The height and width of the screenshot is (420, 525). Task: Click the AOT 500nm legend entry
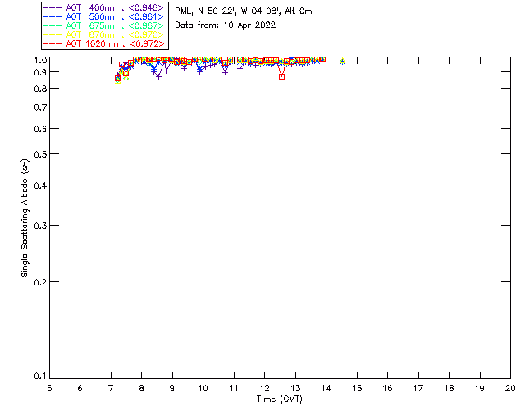104,16
